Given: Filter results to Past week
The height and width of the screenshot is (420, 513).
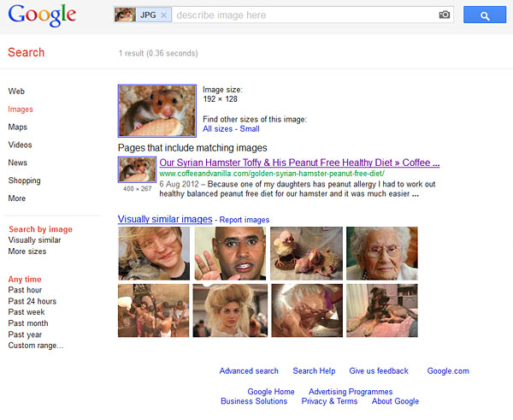Looking at the screenshot, I should tap(27, 312).
